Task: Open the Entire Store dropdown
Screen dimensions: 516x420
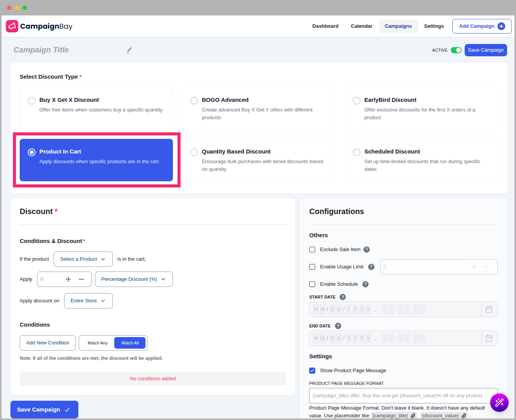Action: (x=88, y=301)
